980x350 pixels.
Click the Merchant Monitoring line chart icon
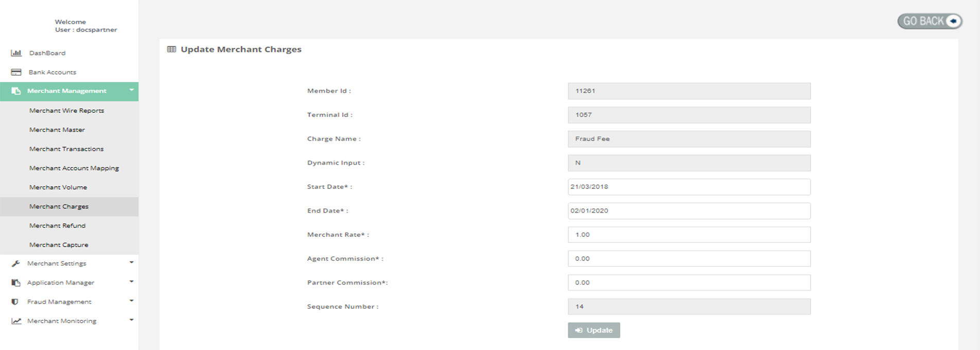click(16, 321)
